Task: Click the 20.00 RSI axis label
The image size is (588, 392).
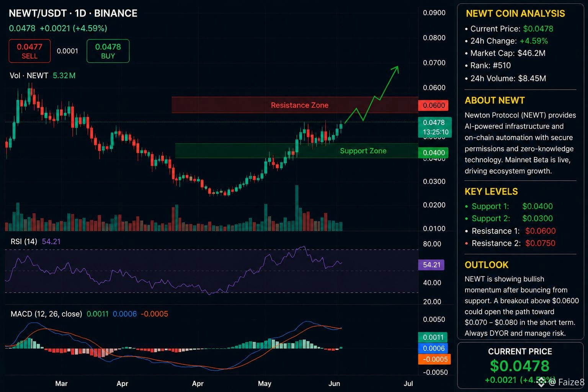Action: click(432, 302)
